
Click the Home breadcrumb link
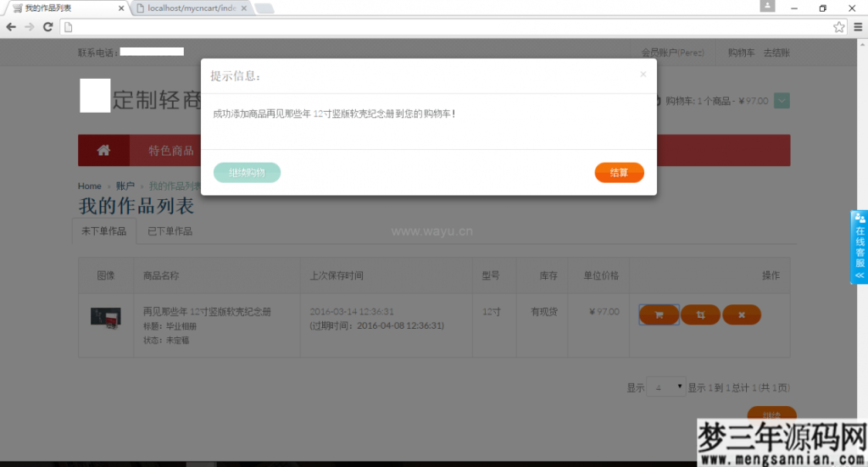click(89, 186)
